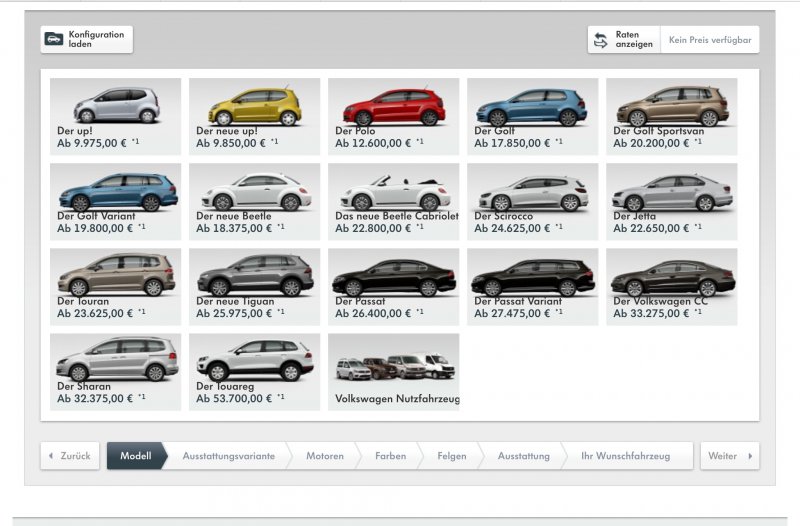Screen dimensions: 800x526
Task: Select the grey Der neue Tiguan
Action: point(255,287)
